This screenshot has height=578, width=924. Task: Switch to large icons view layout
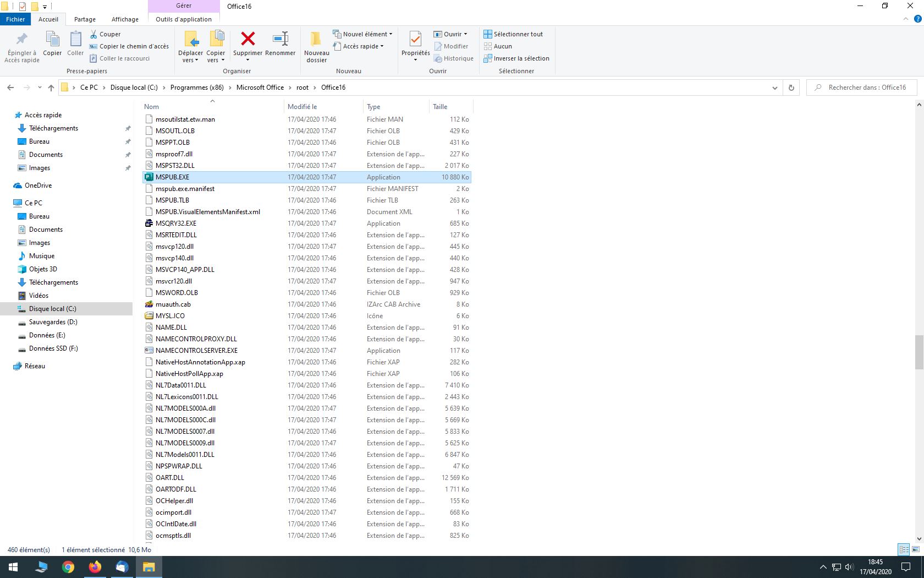pyautogui.click(x=916, y=549)
